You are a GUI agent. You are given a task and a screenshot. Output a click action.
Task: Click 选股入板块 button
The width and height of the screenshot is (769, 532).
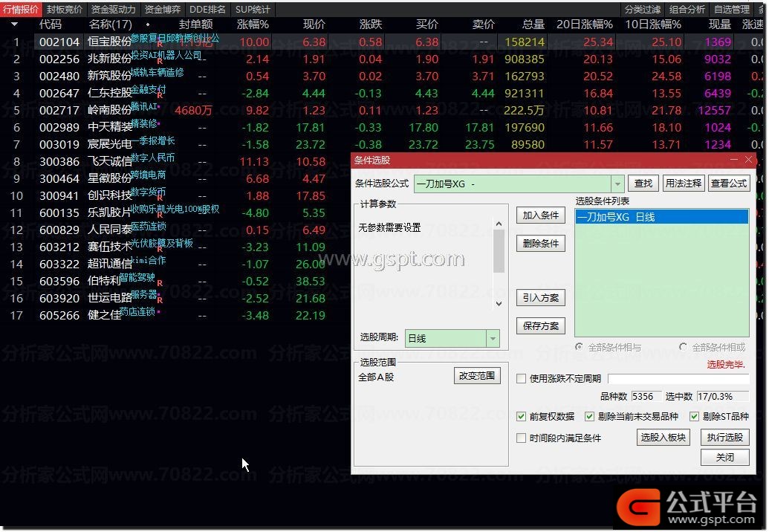(663, 437)
